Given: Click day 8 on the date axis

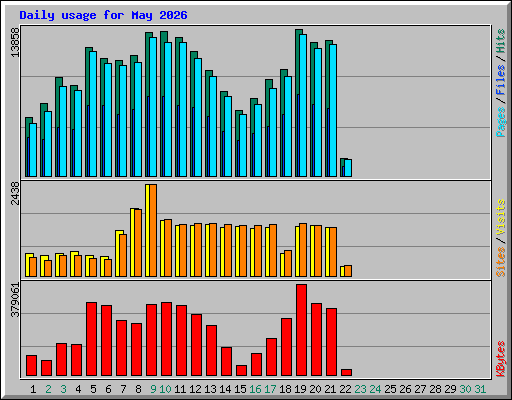Looking at the screenshot, I should point(138,389).
